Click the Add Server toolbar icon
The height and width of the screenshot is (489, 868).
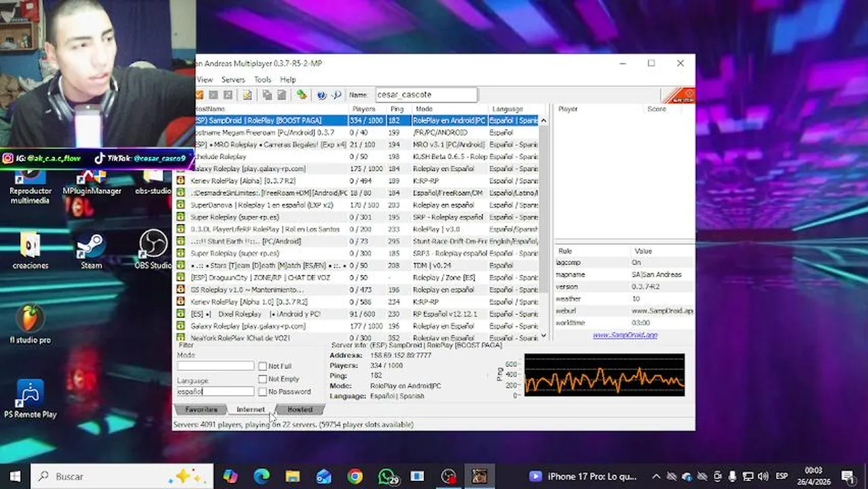coord(213,95)
